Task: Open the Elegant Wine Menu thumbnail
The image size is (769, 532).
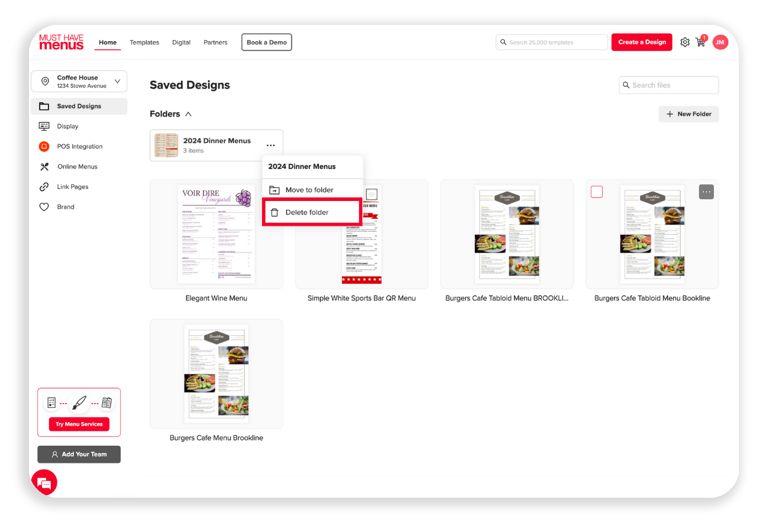Action: pos(217,234)
